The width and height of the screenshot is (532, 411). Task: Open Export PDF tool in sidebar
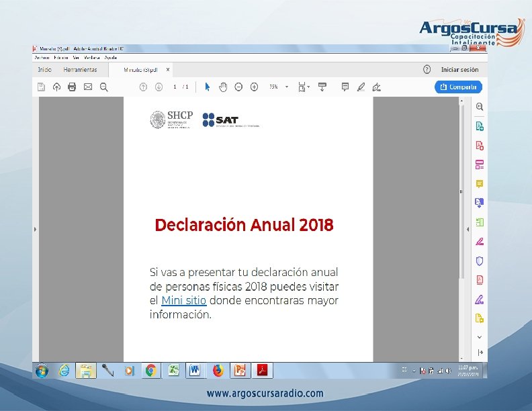tap(480, 126)
